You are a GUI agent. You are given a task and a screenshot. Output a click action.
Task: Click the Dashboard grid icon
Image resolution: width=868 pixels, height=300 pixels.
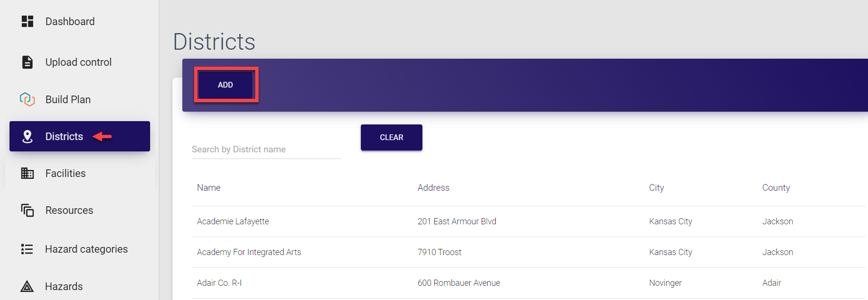[x=27, y=21]
